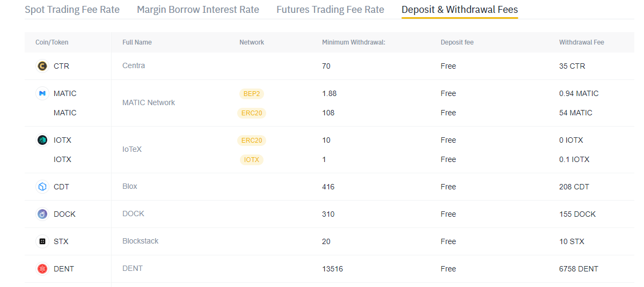Click the ERC20 network badge for IOTX
This screenshot has height=287, width=644.
(x=252, y=140)
